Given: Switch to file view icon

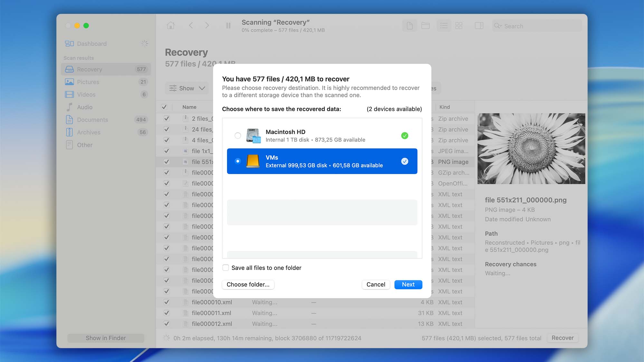Looking at the screenshot, I should point(410,25).
